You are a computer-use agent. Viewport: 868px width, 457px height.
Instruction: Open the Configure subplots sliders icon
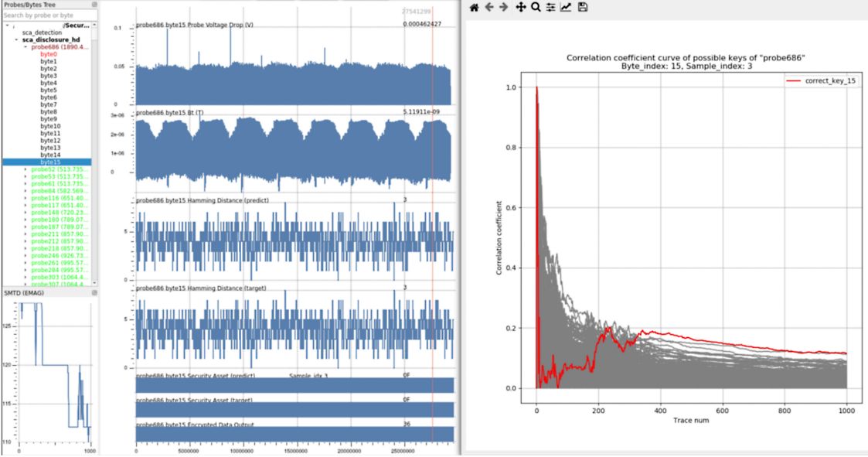[x=550, y=7]
